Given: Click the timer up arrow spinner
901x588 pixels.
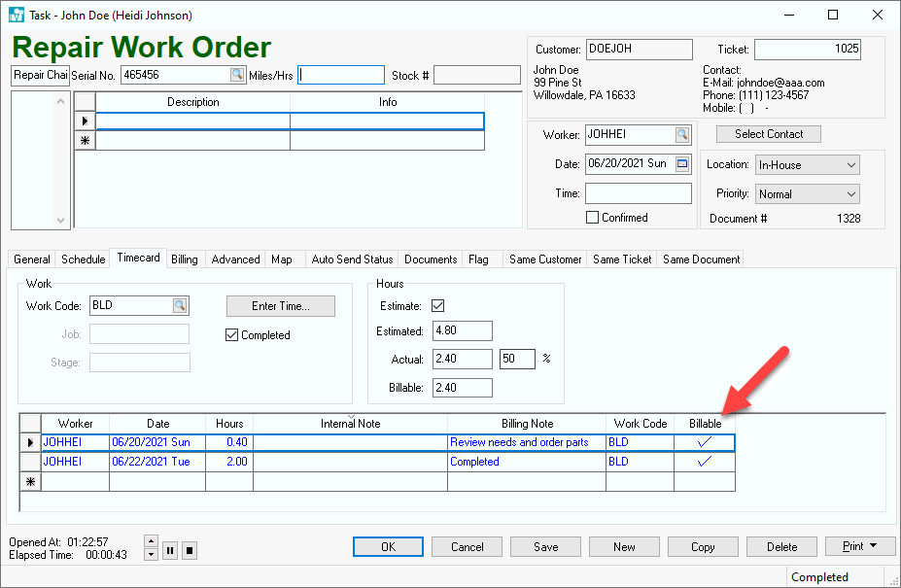Looking at the screenshot, I should point(150,540).
